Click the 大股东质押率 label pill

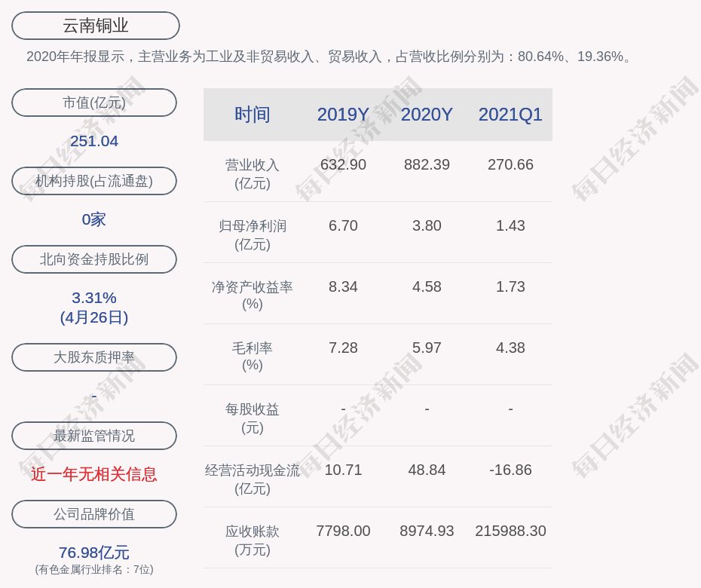(94, 357)
